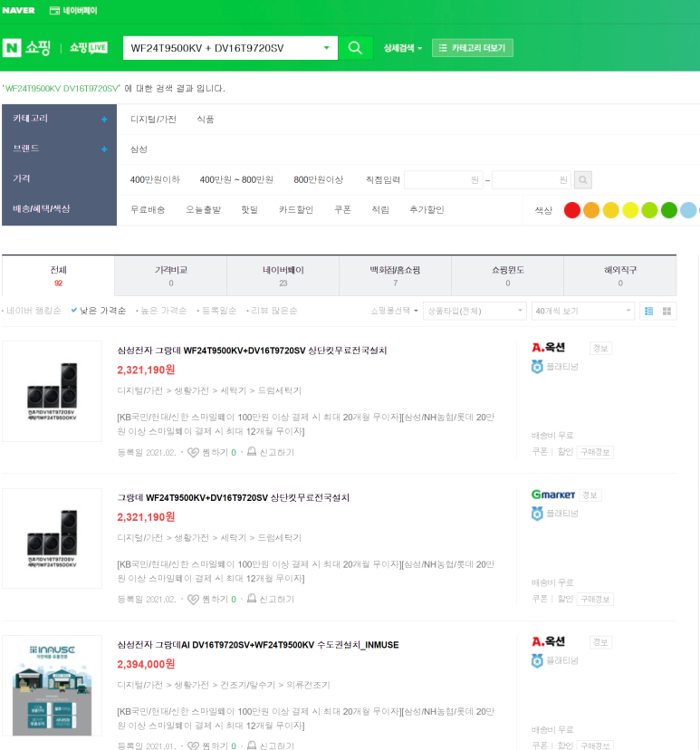The width and height of the screenshot is (700, 750).
Task: Click platinum badge icon on Gmarket listing
Action: coord(537,514)
